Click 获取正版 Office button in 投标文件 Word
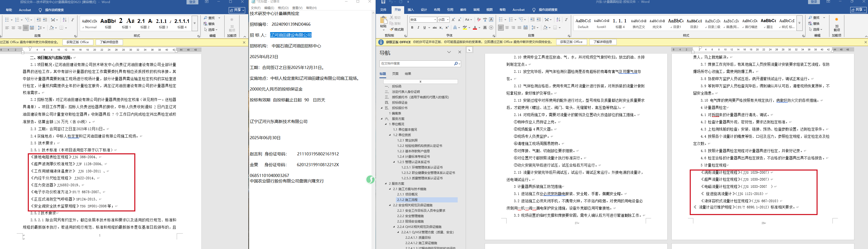The width and height of the screenshot is (868, 249). pyautogui.click(x=571, y=42)
